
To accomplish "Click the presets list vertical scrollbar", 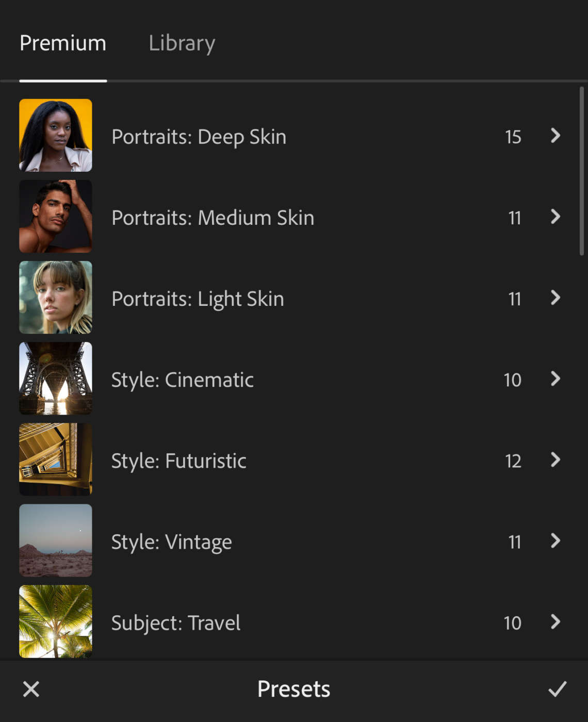I will [582, 171].
